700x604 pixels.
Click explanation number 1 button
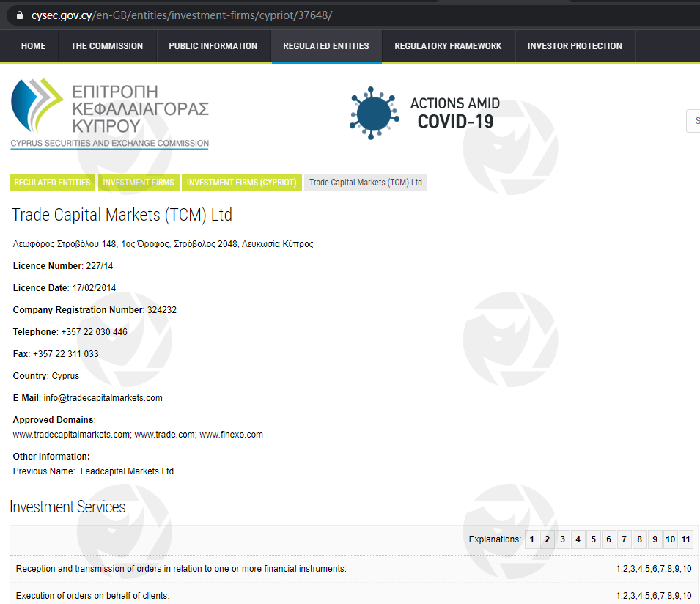point(532,539)
